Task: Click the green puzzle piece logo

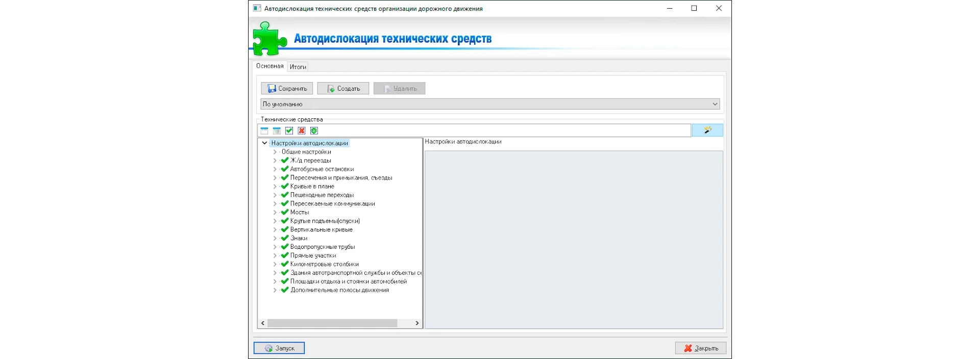Action: coord(269,39)
